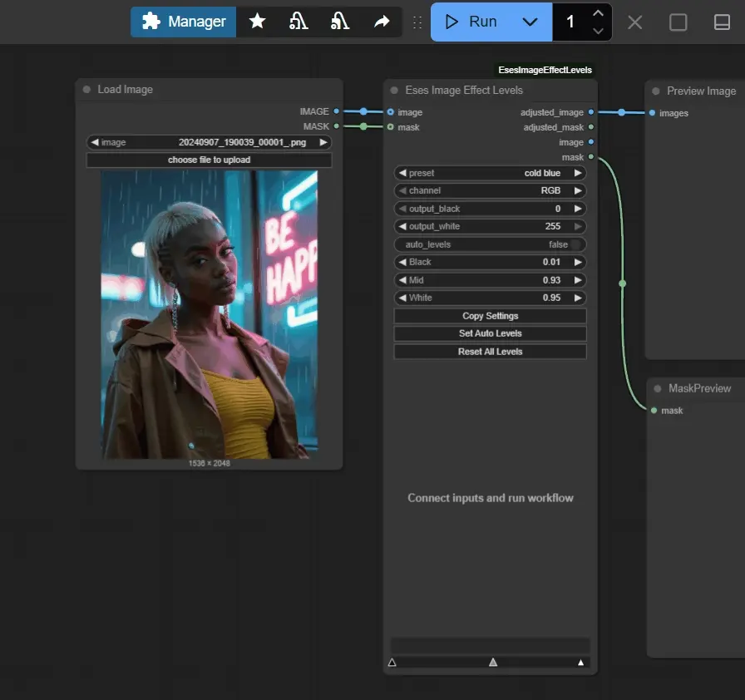The image size is (745, 700).
Task: Click the X cancel icon beside batch count
Action: [x=635, y=22]
